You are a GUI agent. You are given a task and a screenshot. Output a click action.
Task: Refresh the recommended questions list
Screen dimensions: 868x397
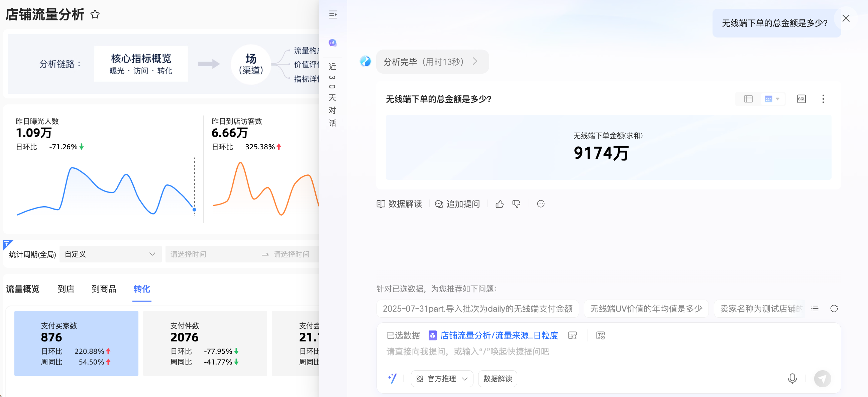pos(834,309)
